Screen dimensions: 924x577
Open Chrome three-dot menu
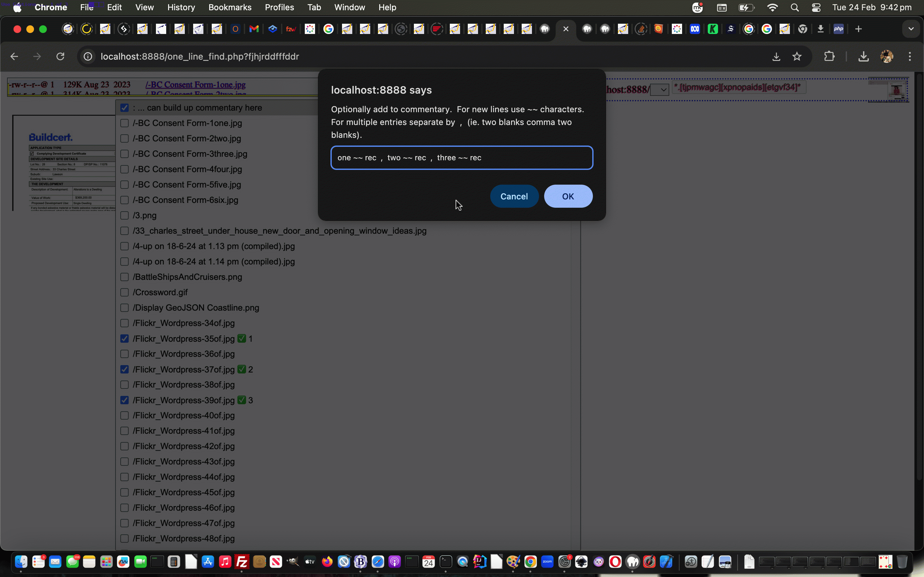[x=910, y=56]
